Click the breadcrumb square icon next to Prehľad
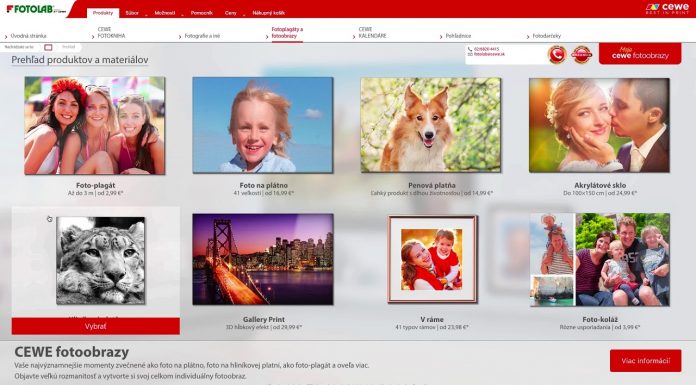This screenshot has width=696, height=385. [48, 47]
